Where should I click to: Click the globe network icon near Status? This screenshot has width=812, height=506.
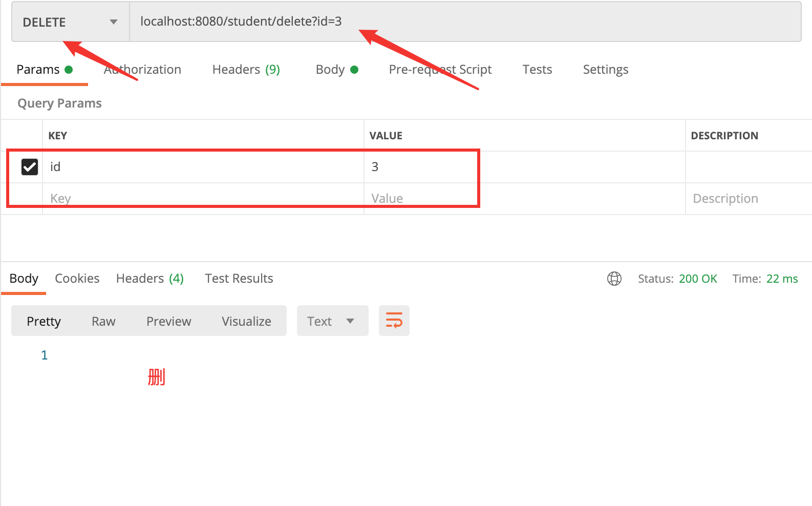click(x=614, y=279)
